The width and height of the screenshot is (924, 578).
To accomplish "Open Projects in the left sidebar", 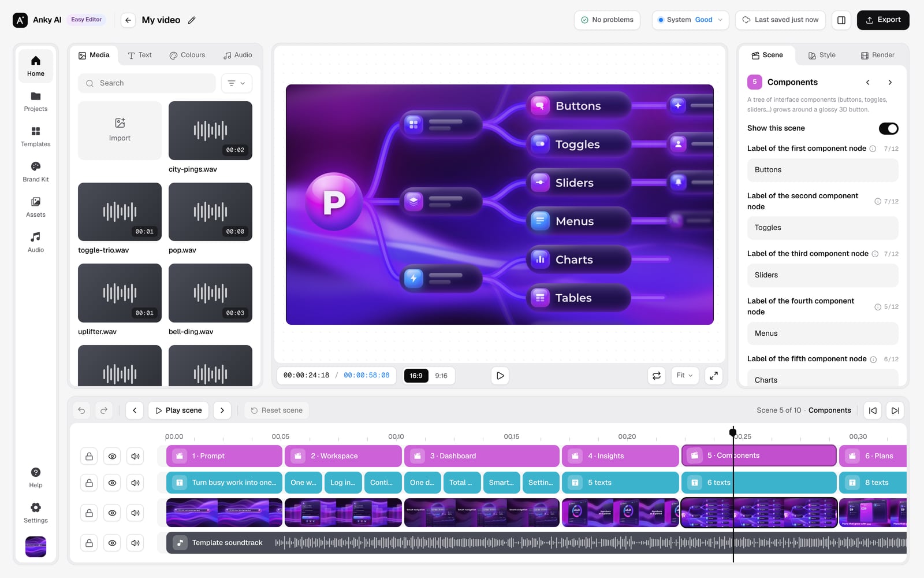I will pos(36,101).
